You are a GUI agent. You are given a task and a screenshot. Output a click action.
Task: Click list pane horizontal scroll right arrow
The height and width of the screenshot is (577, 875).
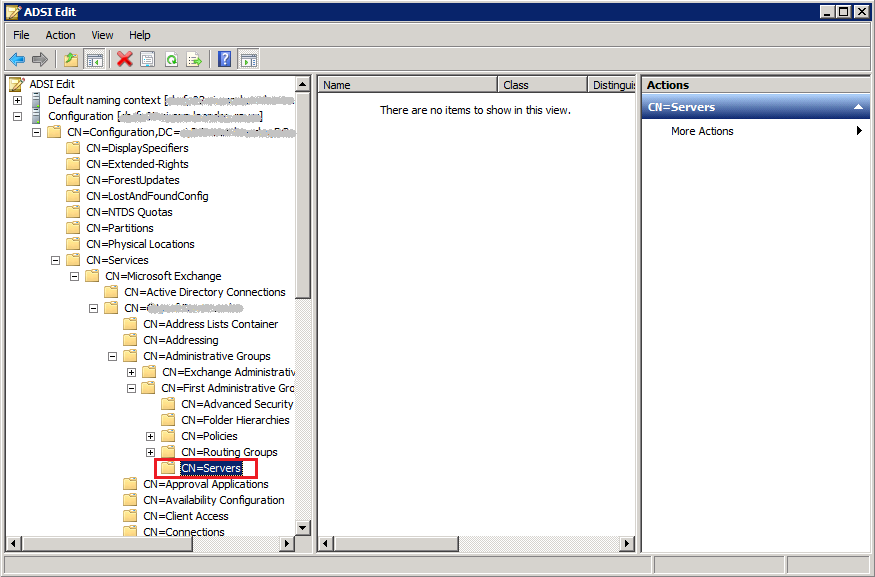point(627,543)
